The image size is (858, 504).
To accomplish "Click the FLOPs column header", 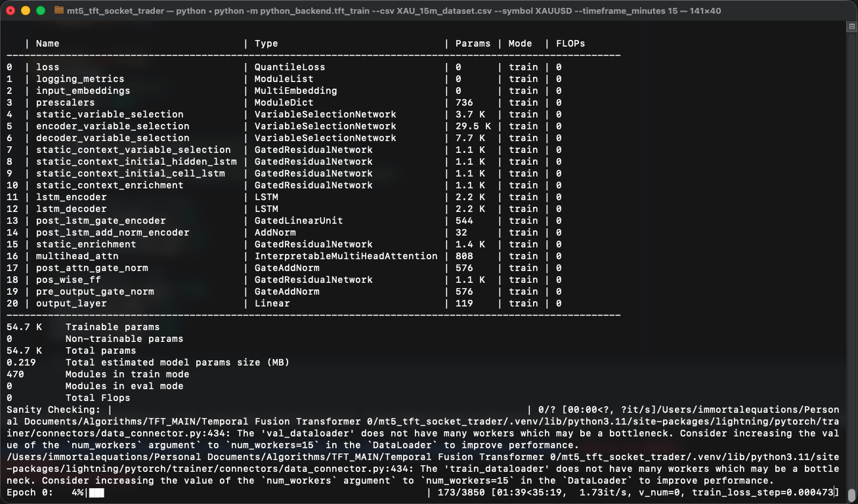I will click(570, 43).
